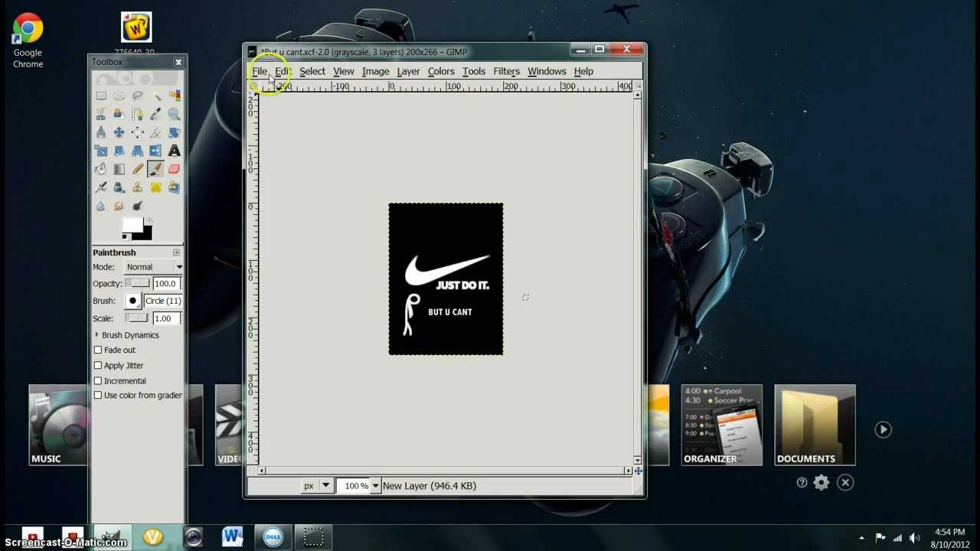Image resolution: width=980 pixels, height=551 pixels.
Task: Pick the Fuzzy Select magic wand tool
Action: (155, 96)
